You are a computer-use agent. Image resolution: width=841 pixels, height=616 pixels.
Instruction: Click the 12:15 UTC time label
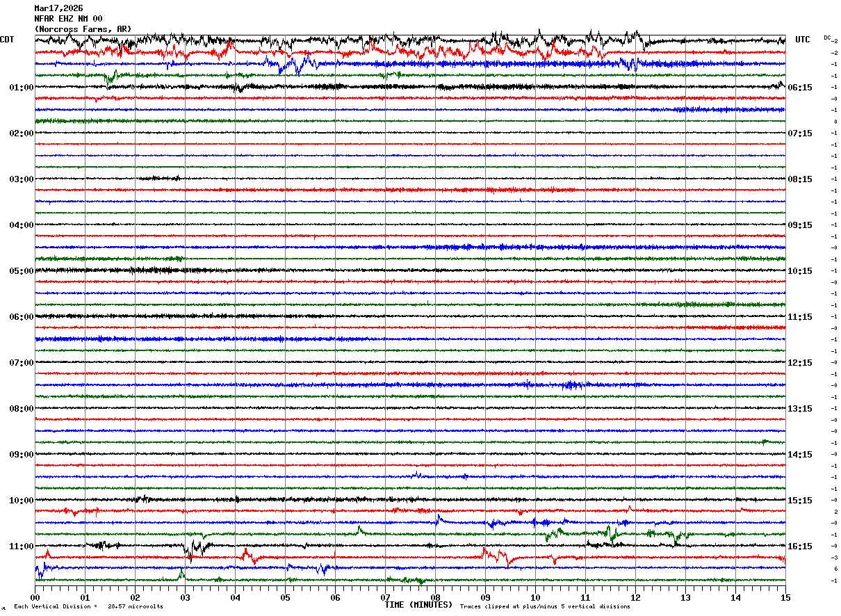[x=800, y=363]
